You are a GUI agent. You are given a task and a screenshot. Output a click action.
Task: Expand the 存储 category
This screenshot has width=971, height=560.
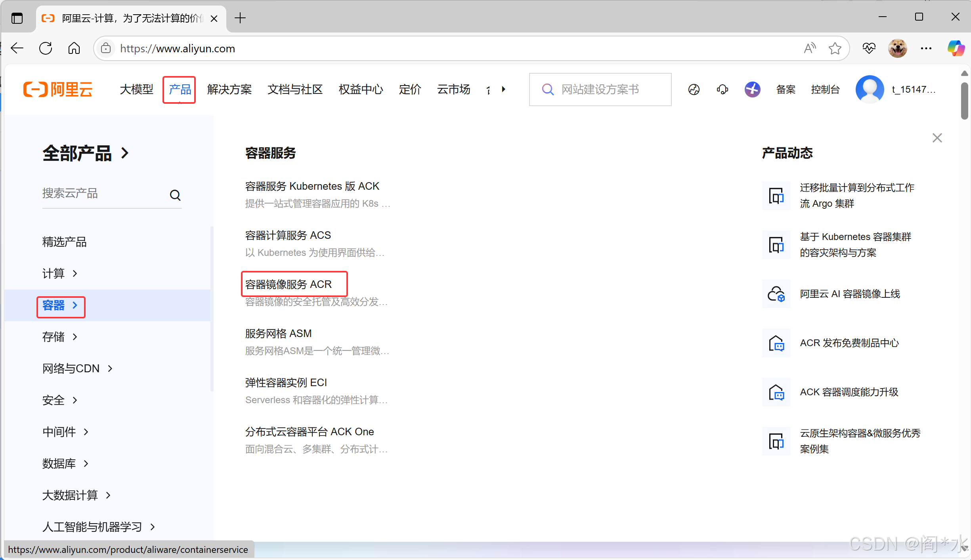(x=59, y=337)
